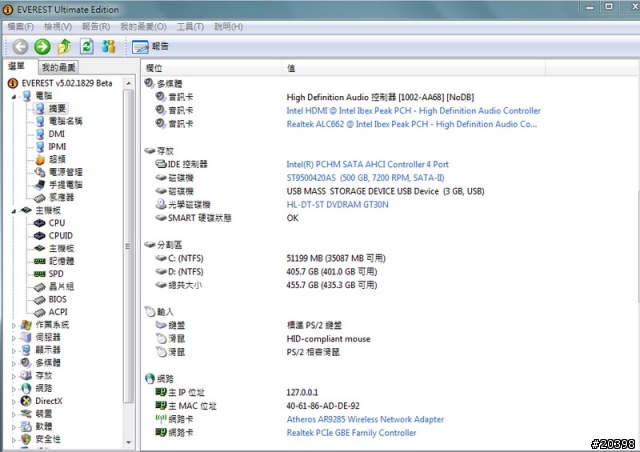The image size is (640, 452).
Task: Select the 軟體 tree item
Action: coord(44,426)
